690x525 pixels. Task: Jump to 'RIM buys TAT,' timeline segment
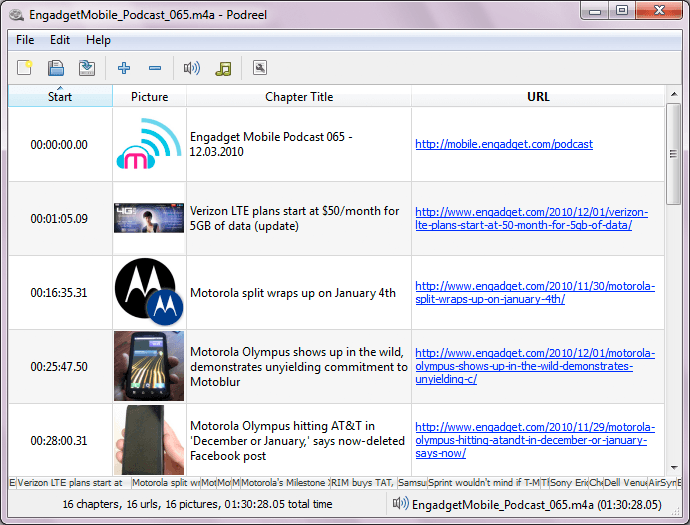363,483
